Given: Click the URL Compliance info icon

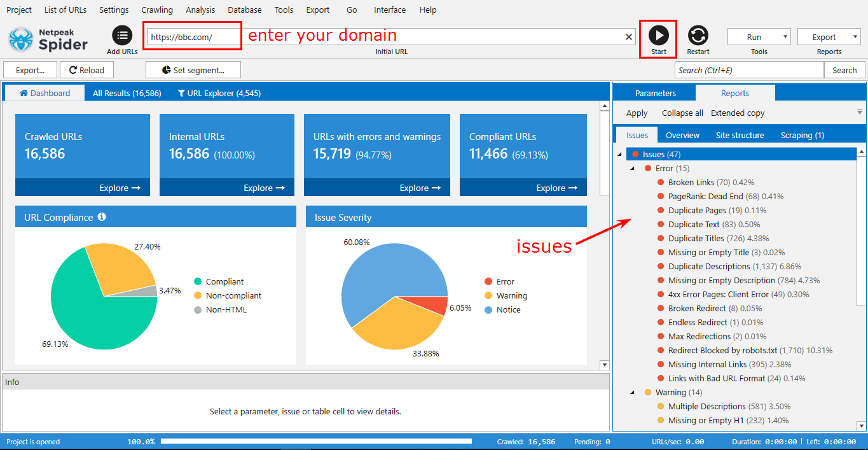Looking at the screenshot, I should tap(102, 217).
